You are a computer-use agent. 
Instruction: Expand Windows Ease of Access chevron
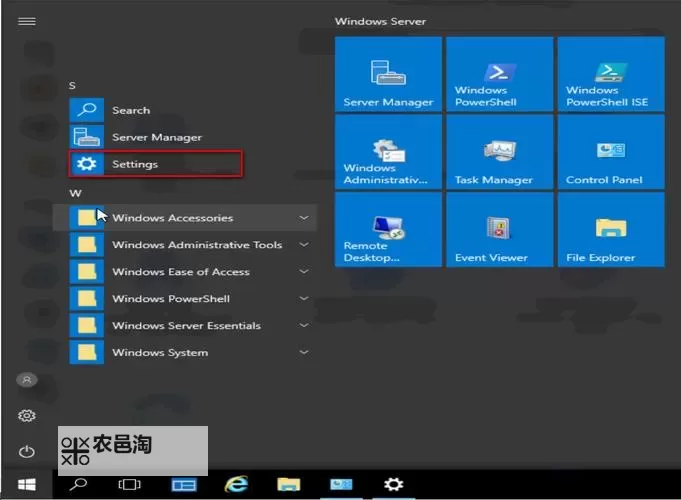[304, 272]
